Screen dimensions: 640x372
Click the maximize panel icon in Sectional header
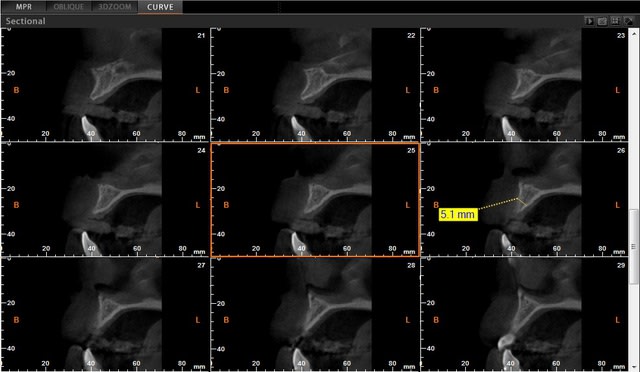628,21
